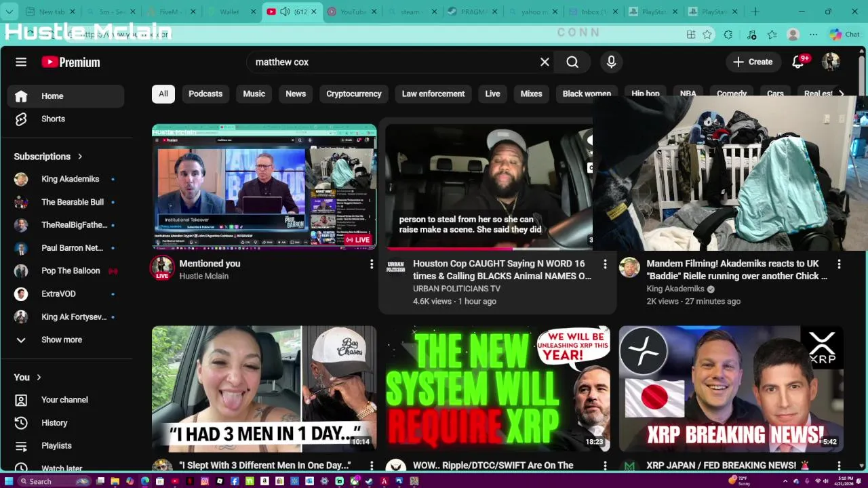The image size is (868, 488).
Task: Open the notifications bell
Action: tap(798, 62)
